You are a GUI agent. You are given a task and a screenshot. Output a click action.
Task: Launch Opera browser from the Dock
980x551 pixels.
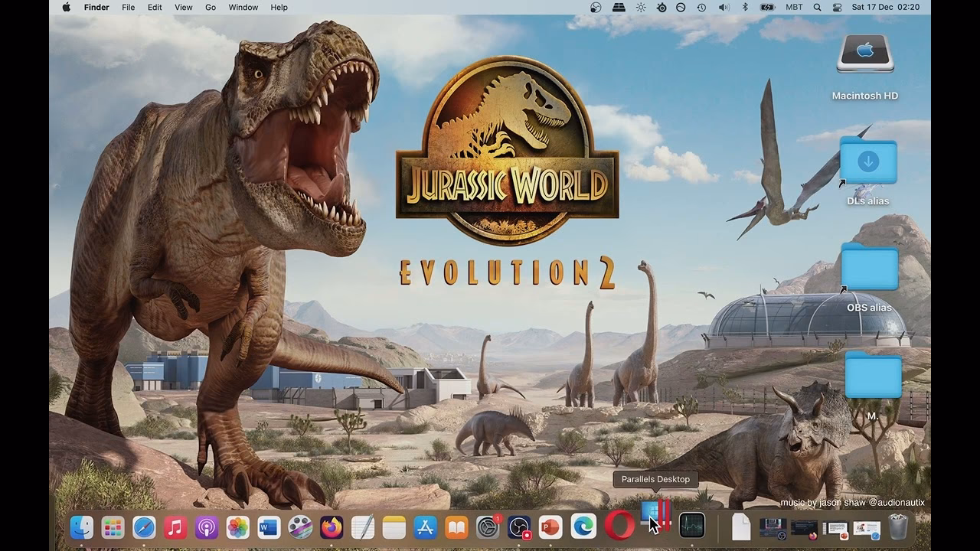pyautogui.click(x=619, y=525)
